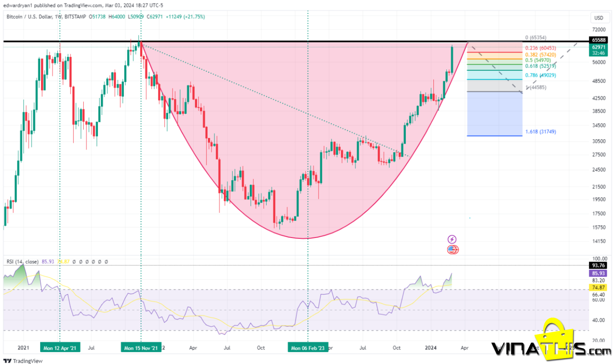The image size is (615, 364).
Task: Click the purple lightning event icon
Action: [452, 240]
